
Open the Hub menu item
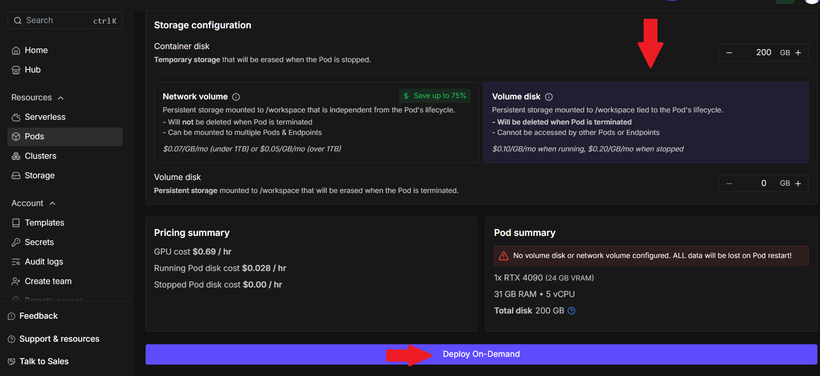click(x=65, y=70)
